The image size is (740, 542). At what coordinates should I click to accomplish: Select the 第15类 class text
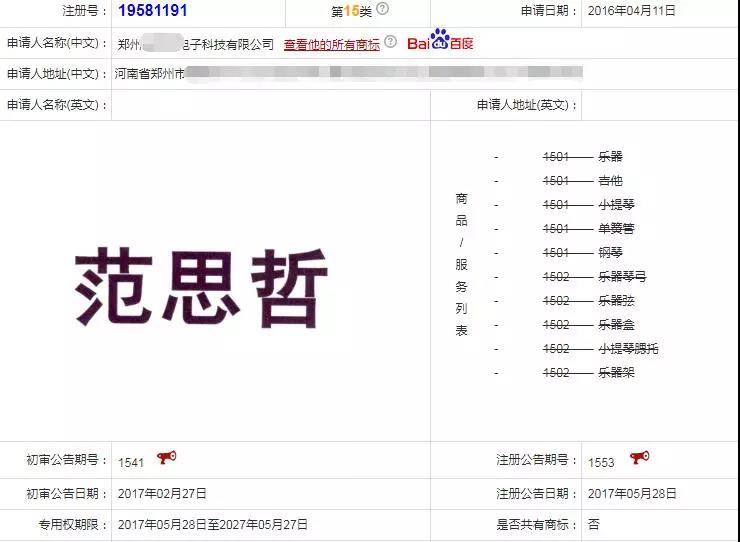352,11
